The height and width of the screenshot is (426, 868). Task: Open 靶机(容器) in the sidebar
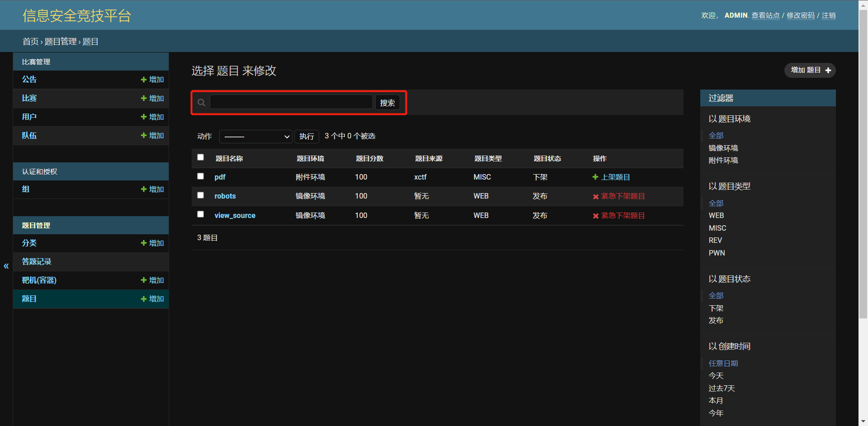pyautogui.click(x=39, y=280)
